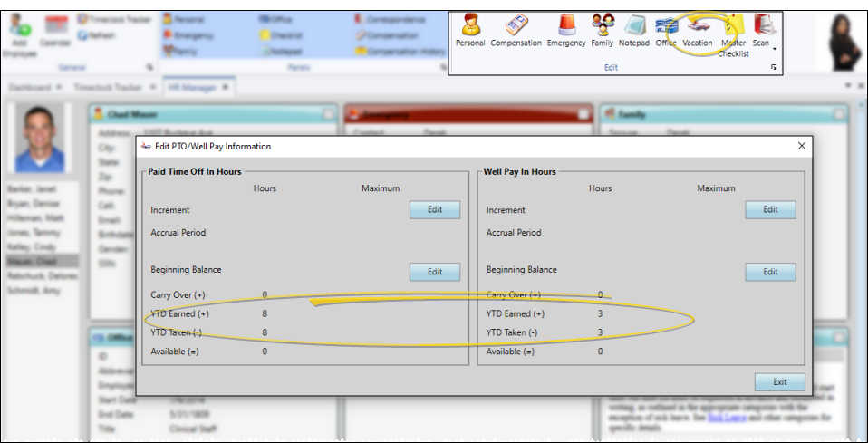The width and height of the screenshot is (868, 443).
Task: Edit the Well Pay Increment
Action: tap(769, 210)
